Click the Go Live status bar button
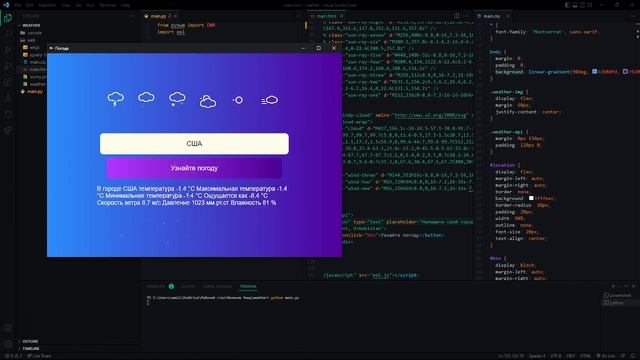 click(606, 356)
